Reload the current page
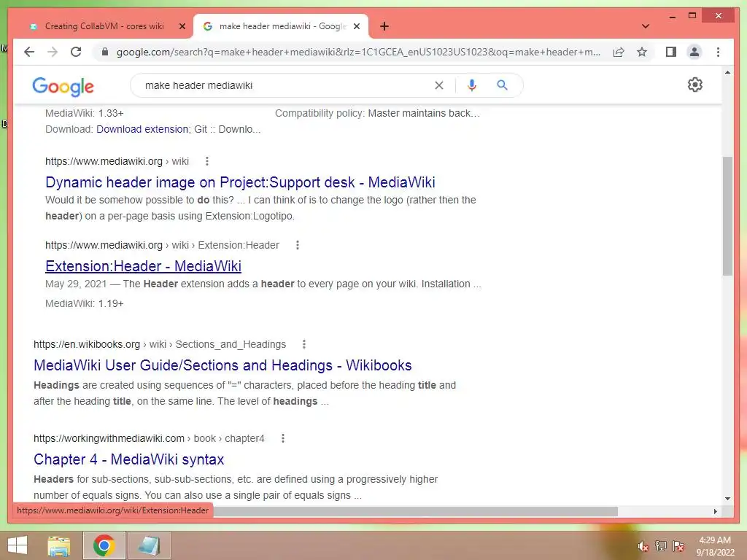Image resolution: width=747 pixels, height=560 pixels. point(76,52)
